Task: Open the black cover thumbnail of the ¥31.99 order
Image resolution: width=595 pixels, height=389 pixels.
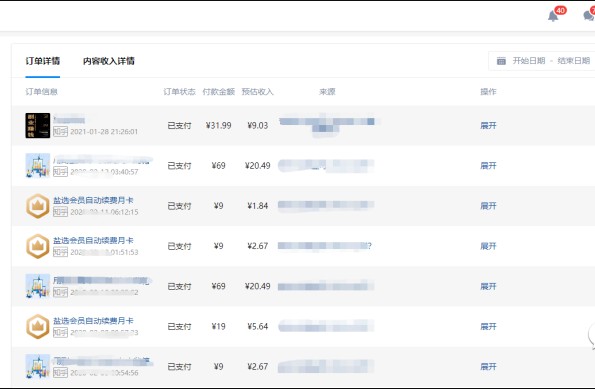Action: (x=38, y=125)
